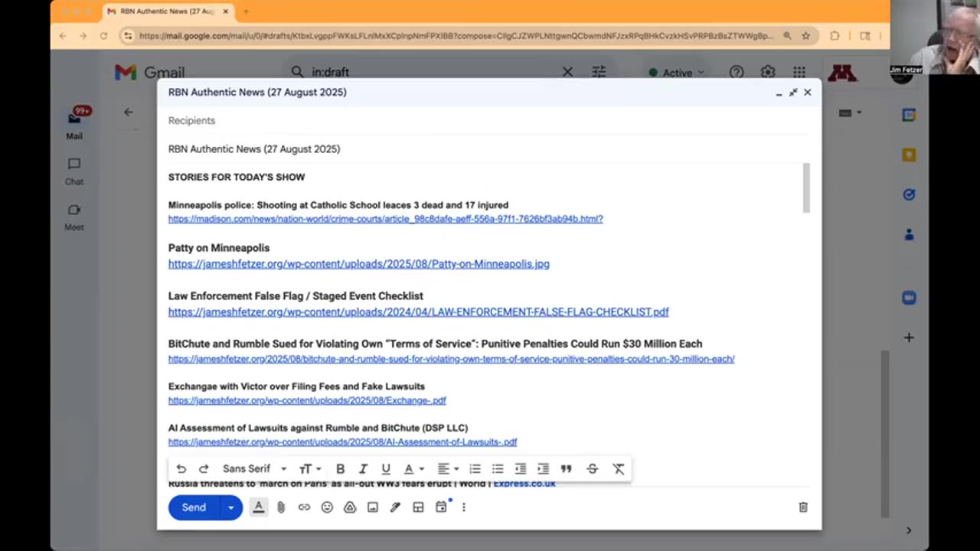This screenshot has width=980, height=551.
Task: Open Mail in Gmail sidebar
Action: 74,124
